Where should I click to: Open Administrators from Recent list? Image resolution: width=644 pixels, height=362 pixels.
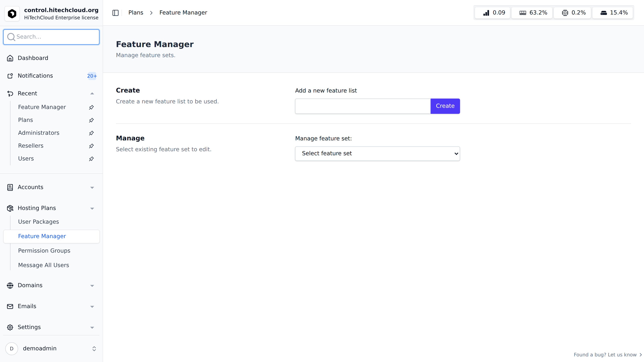tap(39, 133)
